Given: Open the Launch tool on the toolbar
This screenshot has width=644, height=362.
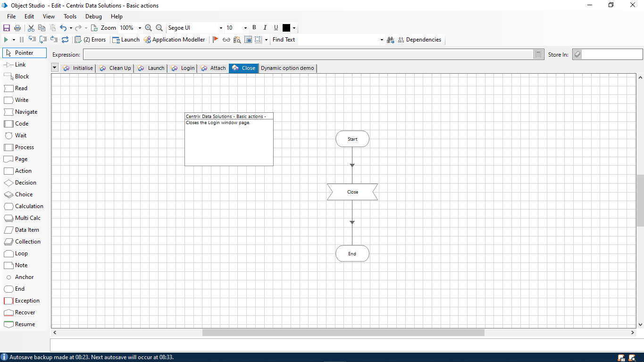Looking at the screenshot, I should 125,40.
